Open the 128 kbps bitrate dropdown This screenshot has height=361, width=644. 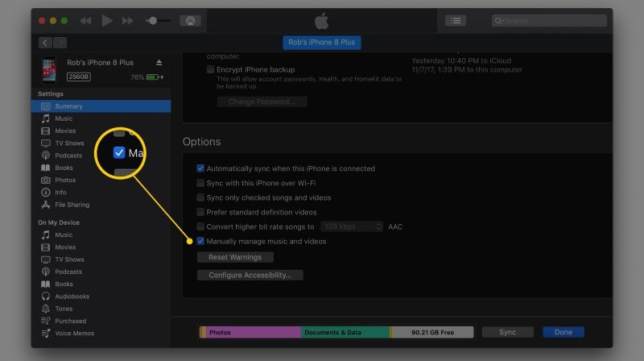[x=352, y=226]
